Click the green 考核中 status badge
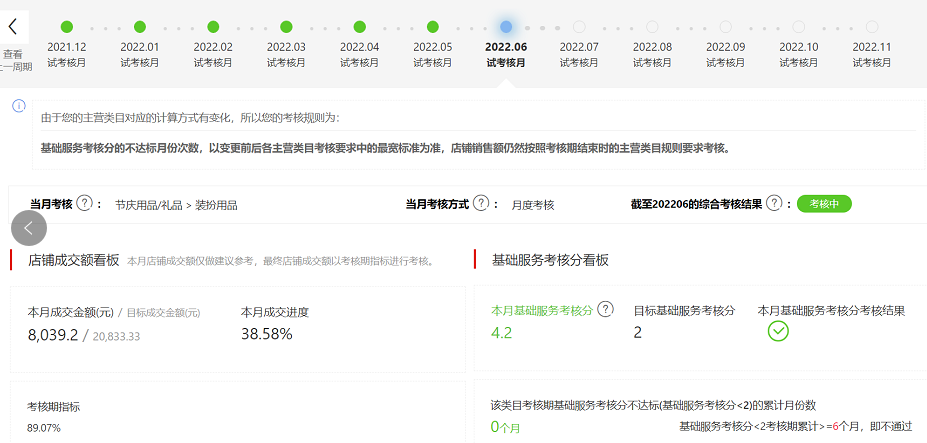927x443 pixels. (824, 204)
